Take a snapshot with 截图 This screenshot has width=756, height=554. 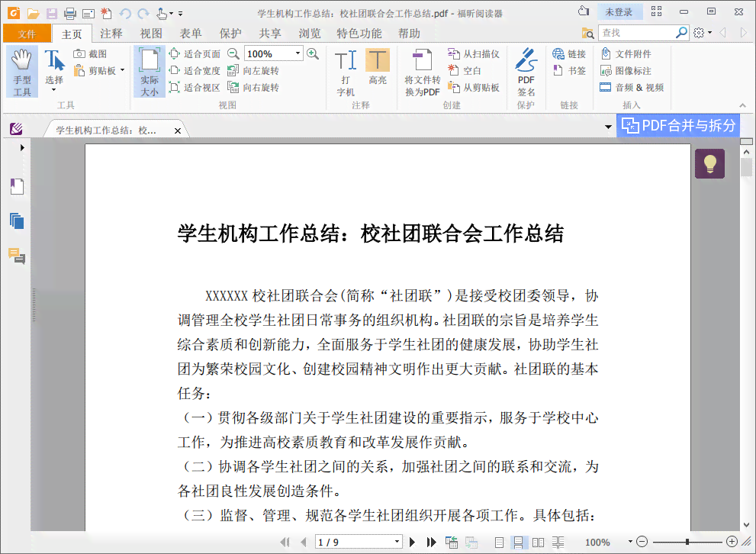coord(90,54)
